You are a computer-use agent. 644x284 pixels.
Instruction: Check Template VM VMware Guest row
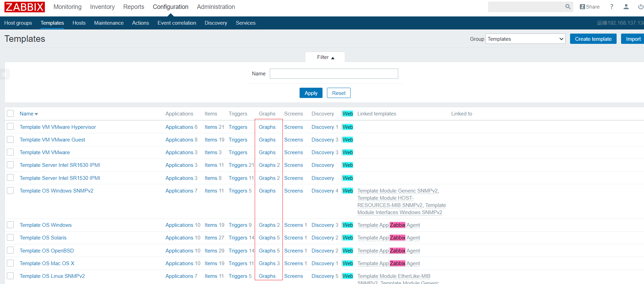[x=10, y=139]
